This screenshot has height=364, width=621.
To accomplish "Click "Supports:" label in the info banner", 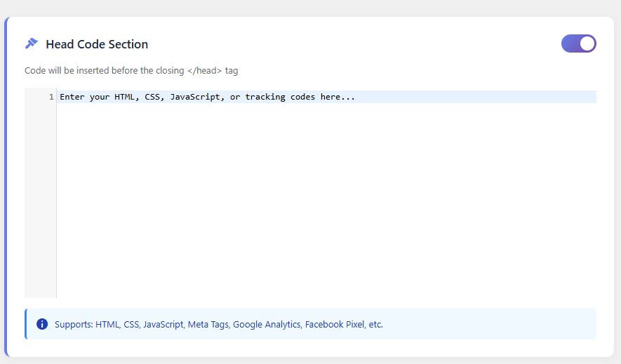I will pyautogui.click(x=74, y=325).
